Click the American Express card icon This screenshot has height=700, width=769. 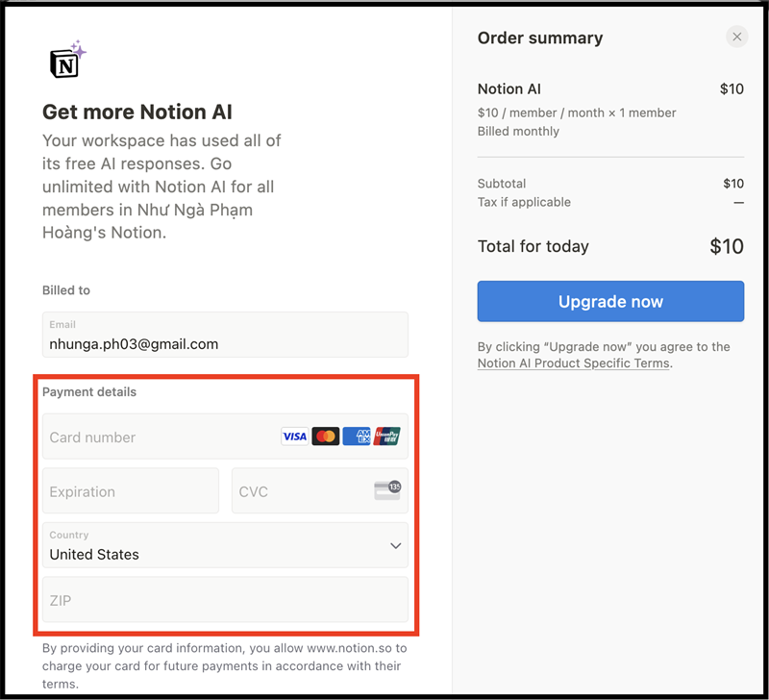click(357, 437)
